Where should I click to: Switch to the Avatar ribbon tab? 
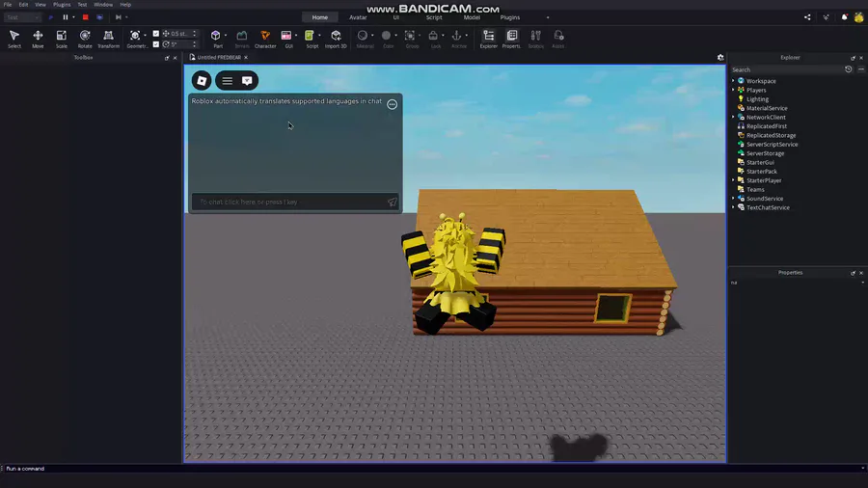tap(358, 17)
